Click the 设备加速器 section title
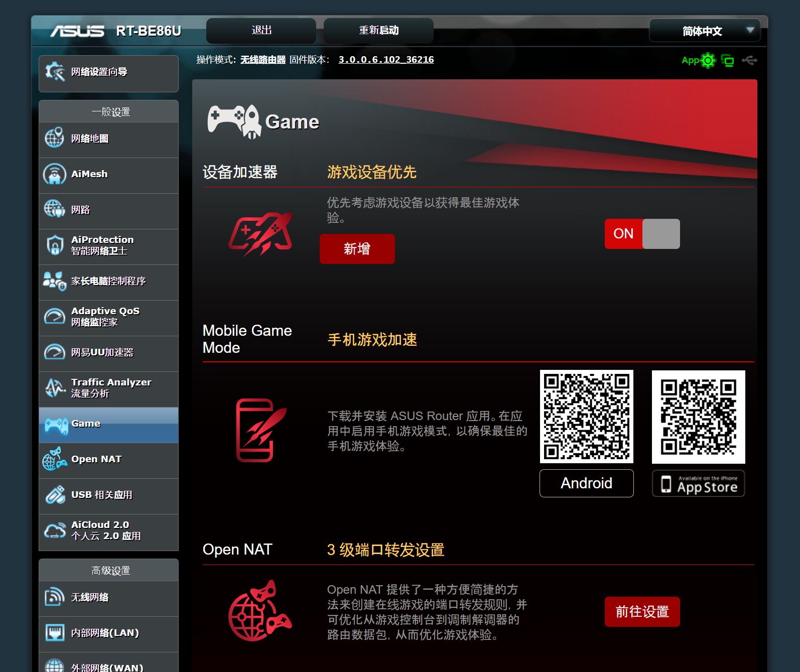The height and width of the screenshot is (672, 800). pyautogui.click(x=240, y=172)
